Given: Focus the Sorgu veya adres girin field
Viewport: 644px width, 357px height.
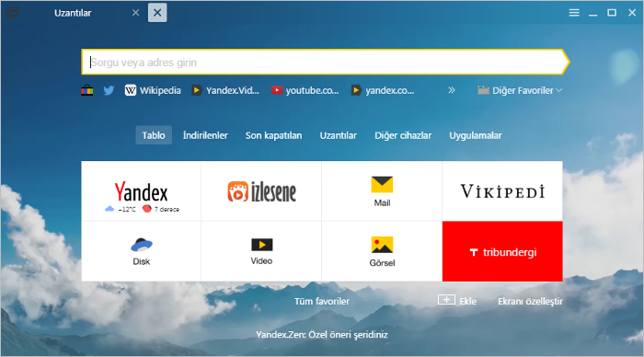Looking at the screenshot, I should pos(322,62).
